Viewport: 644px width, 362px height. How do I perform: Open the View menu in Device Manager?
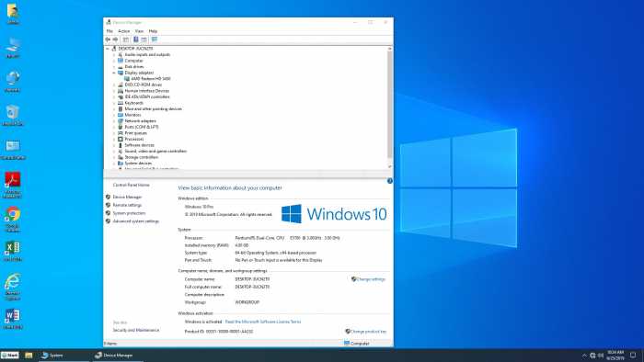[139, 31]
